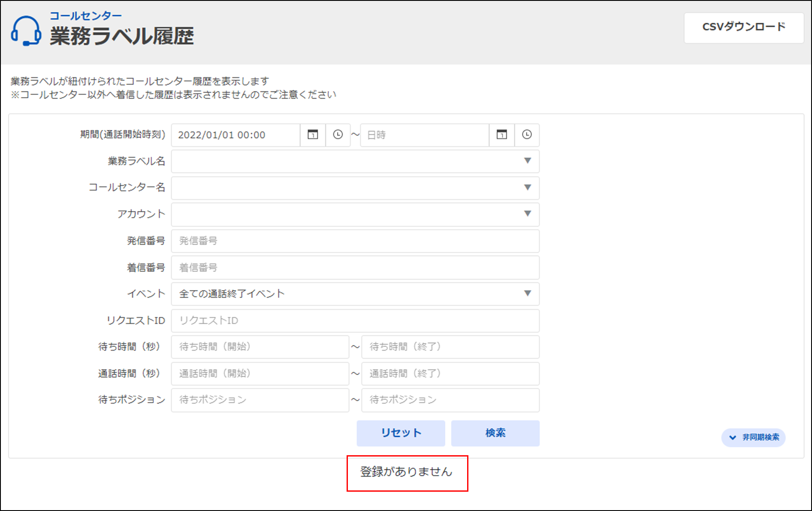Focus the first 待ちポジション field
Viewport: 812px width, 511px height.
(260, 400)
